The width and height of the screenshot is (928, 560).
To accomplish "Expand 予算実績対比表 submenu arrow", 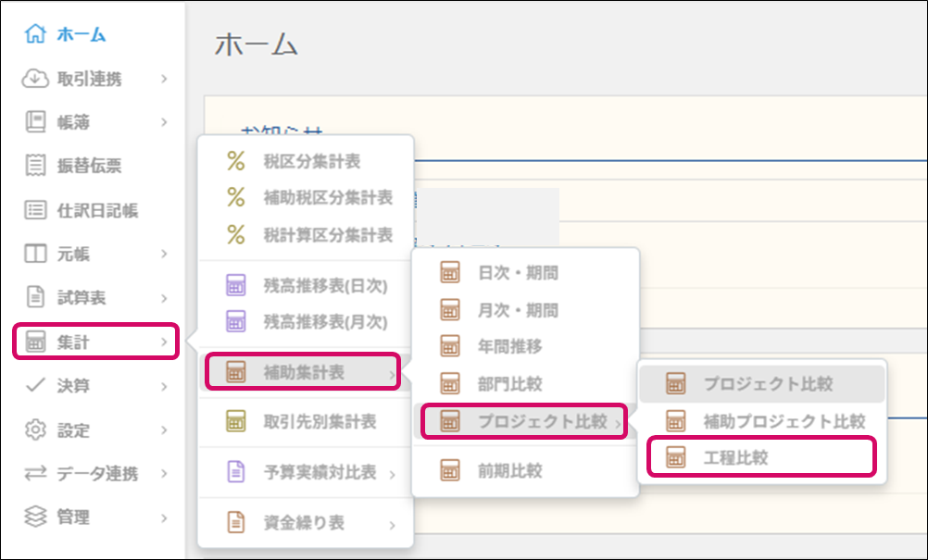I will pyautogui.click(x=392, y=475).
